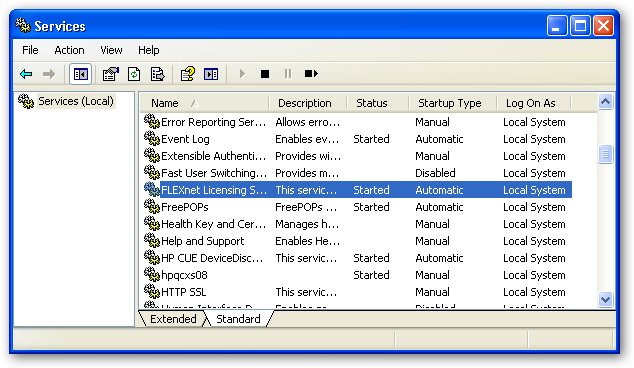Viewport: 634px width, 368px height.
Task: Click the scrollbar down arrow
Action: 605,300
